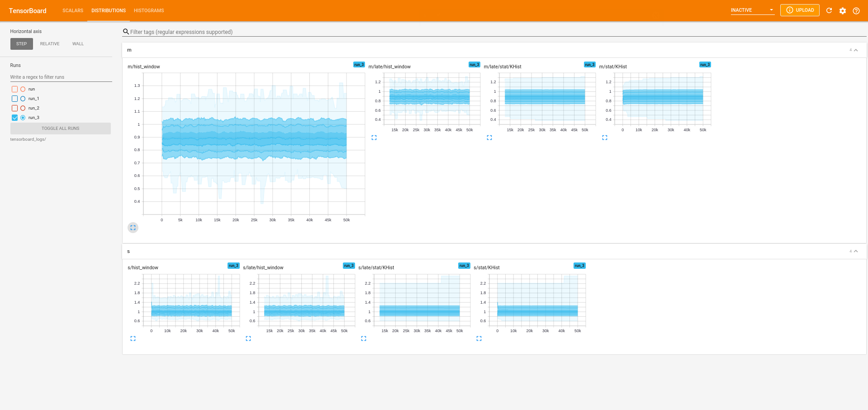This screenshot has height=410, width=868.
Task: Open TensorBoard settings
Action: tap(843, 10)
